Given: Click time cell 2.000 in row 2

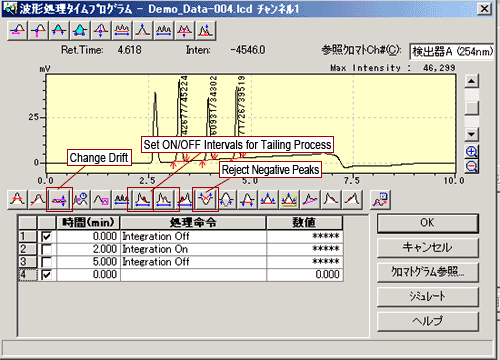Looking at the screenshot, I should [87, 249].
